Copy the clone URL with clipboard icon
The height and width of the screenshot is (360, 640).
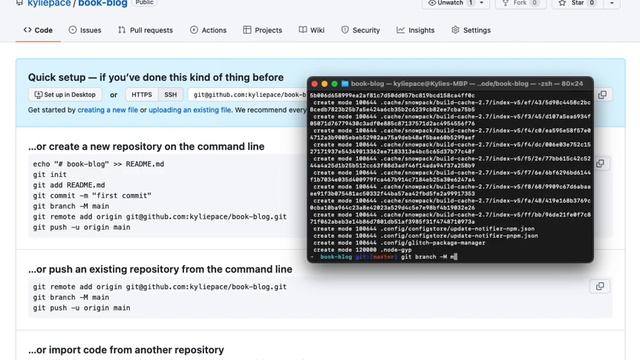pos(602,95)
